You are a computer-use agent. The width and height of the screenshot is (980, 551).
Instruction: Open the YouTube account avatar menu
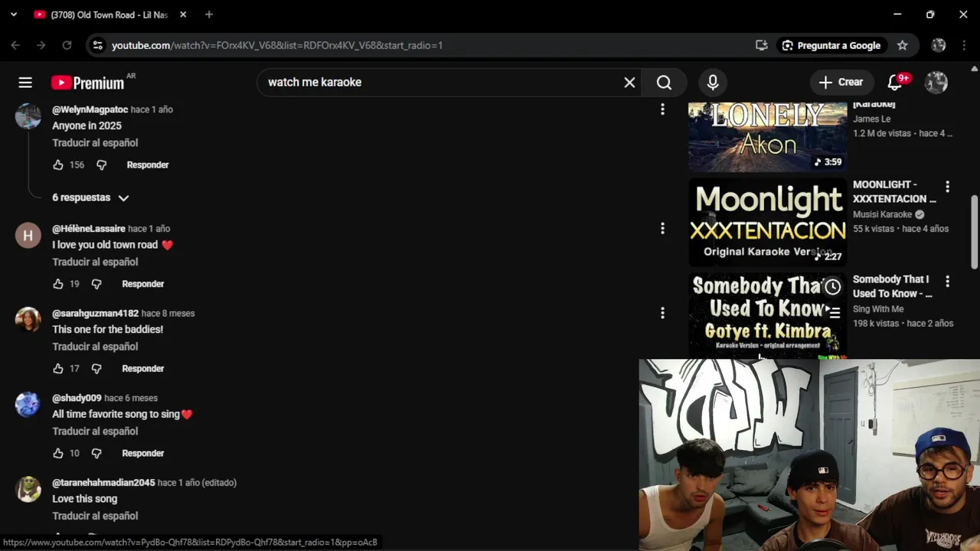936,83
